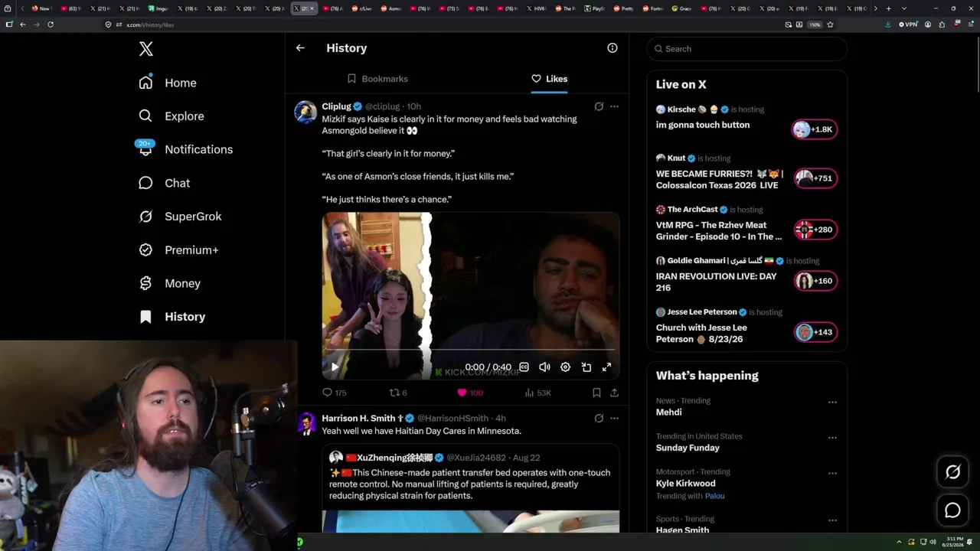Join Goldie Ghamari's live with +160 listeners
980x551 pixels.
click(x=815, y=281)
